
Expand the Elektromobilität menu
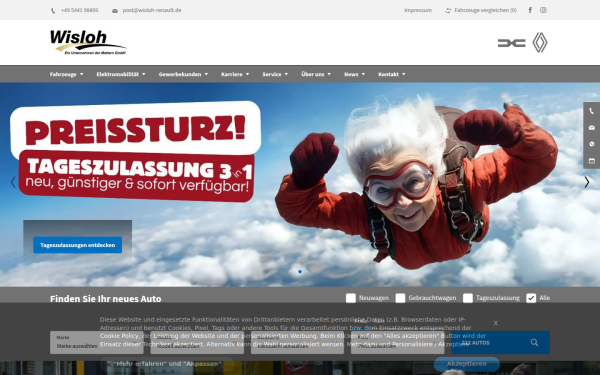pyautogui.click(x=121, y=74)
